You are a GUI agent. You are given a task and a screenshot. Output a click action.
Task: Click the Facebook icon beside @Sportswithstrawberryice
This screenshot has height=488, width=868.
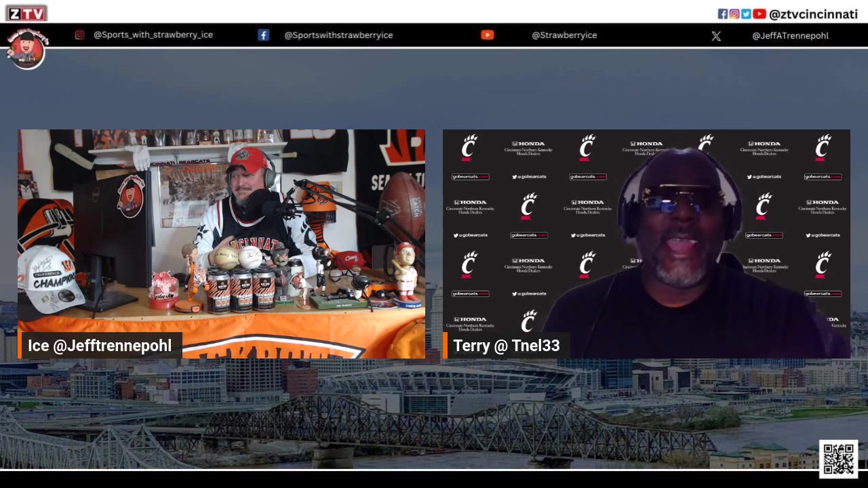[263, 35]
